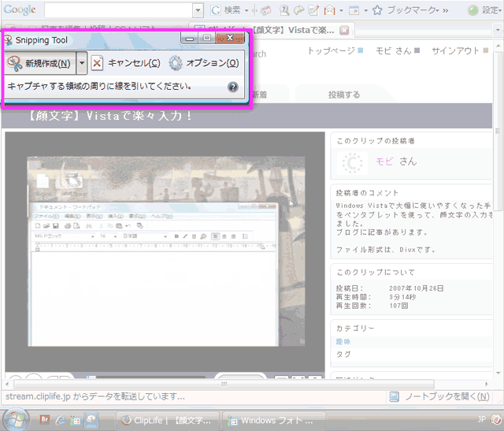
Task: Click the 2007年10月26日 post date text
Action: click(416, 288)
